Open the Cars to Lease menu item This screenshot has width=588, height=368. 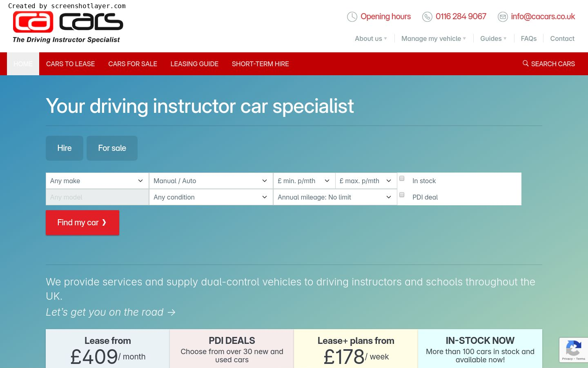point(70,64)
